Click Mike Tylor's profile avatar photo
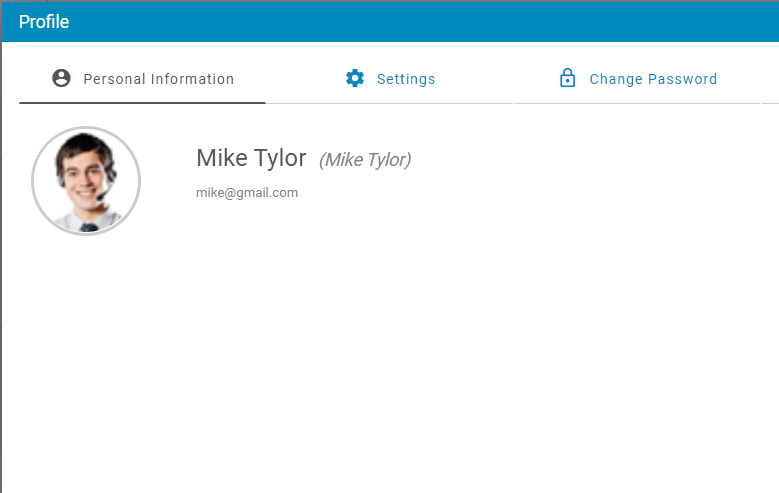This screenshot has width=779, height=493. click(x=86, y=181)
